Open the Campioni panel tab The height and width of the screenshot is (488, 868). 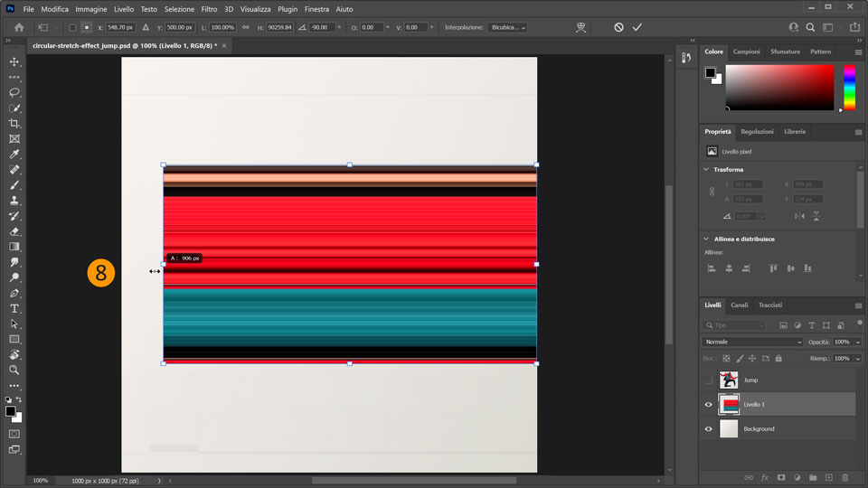tap(746, 52)
